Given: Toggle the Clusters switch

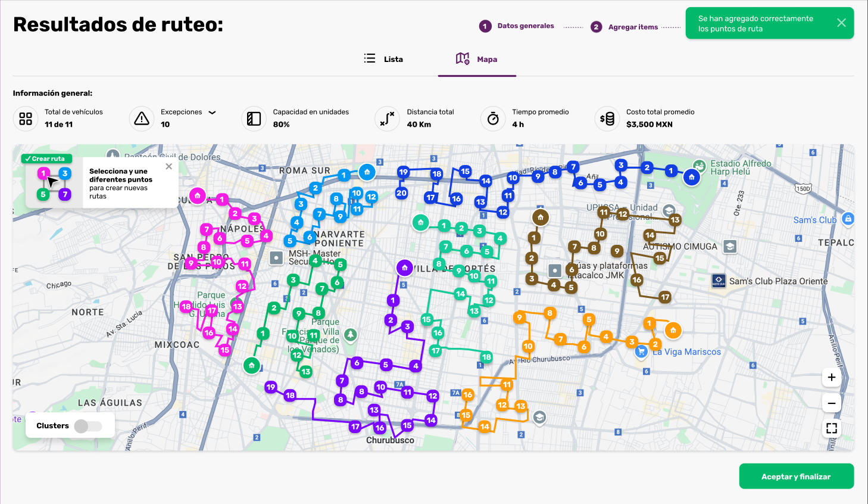Looking at the screenshot, I should click(x=88, y=426).
